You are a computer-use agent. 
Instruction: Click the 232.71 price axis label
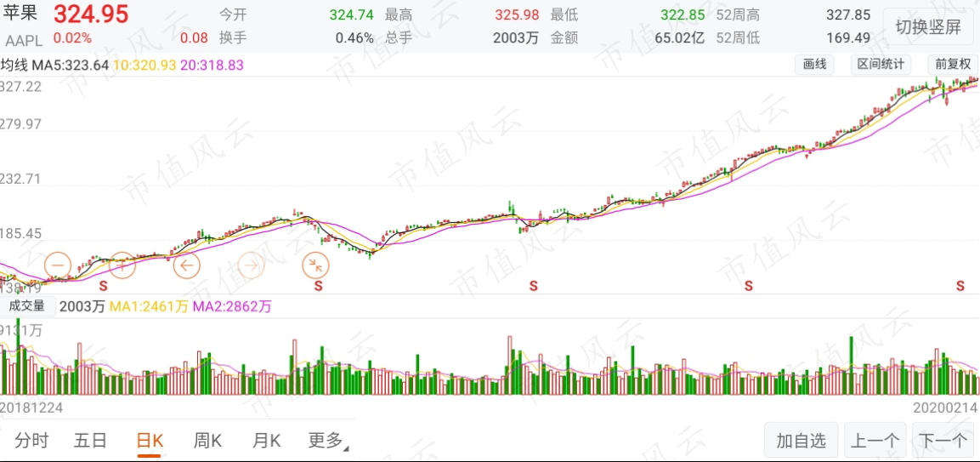point(22,179)
